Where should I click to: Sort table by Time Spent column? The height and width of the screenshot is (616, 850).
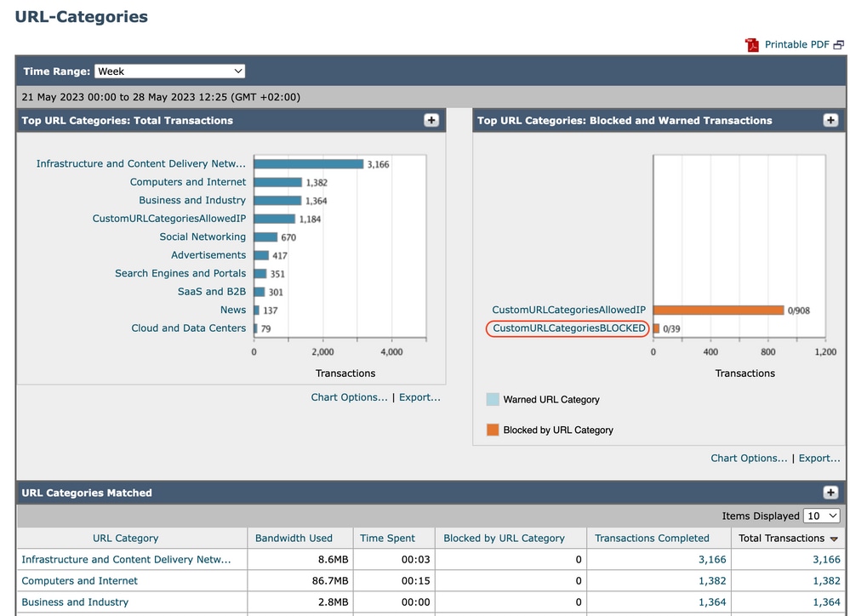click(x=387, y=538)
